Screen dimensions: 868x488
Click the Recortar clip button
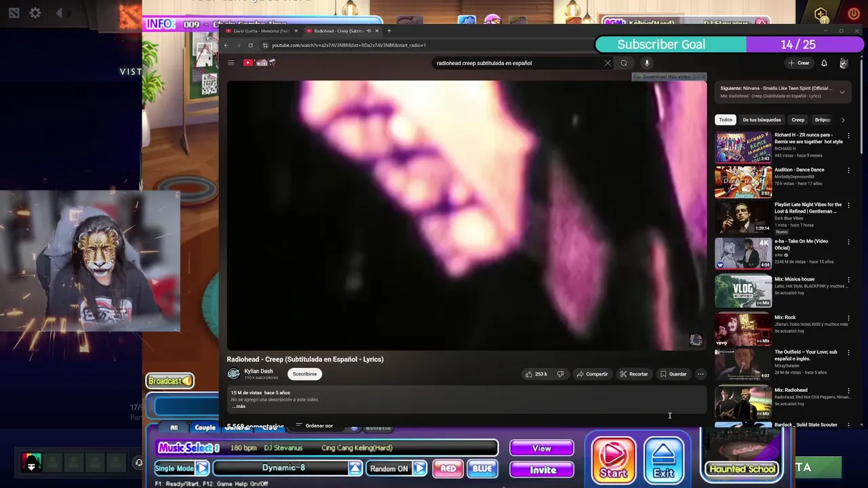click(x=633, y=374)
